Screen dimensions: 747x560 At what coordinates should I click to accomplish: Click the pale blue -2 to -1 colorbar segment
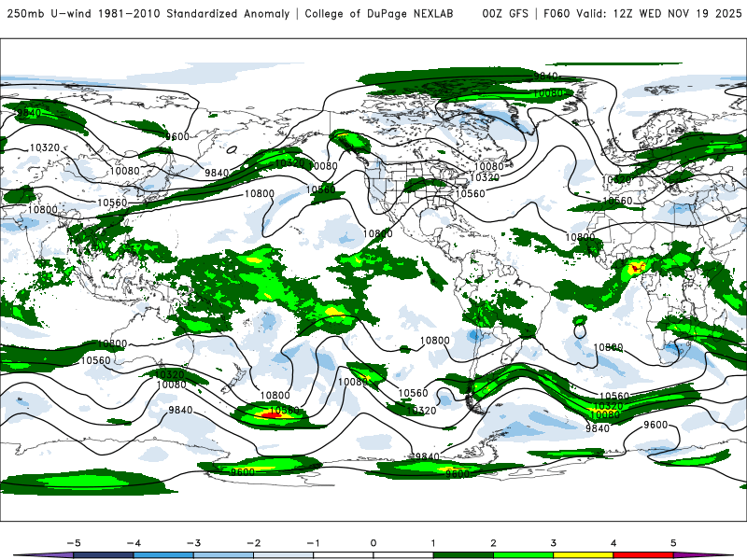click(284, 555)
